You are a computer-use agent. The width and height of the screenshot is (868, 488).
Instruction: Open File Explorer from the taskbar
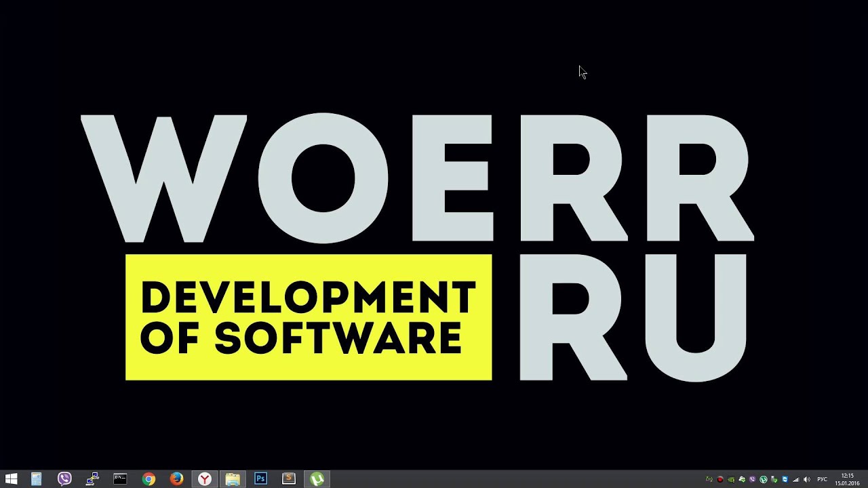click(233, 479)
